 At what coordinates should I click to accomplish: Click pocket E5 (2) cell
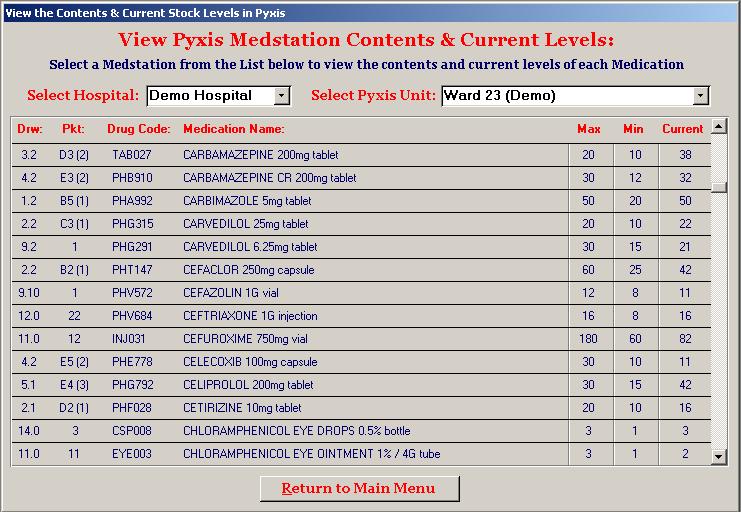click(74, 362)
